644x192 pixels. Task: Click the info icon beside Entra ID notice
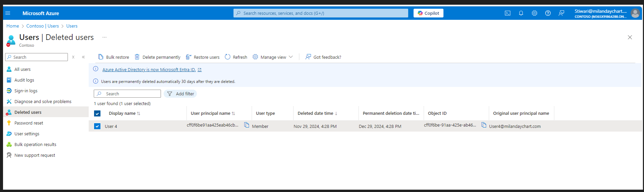click(x=95, y=69)
